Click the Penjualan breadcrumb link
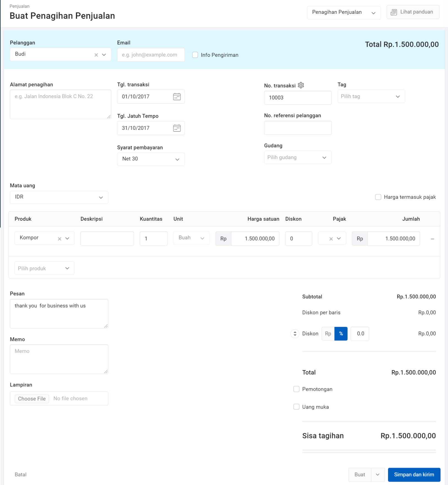The image size is (448, 485). (20, 6)
